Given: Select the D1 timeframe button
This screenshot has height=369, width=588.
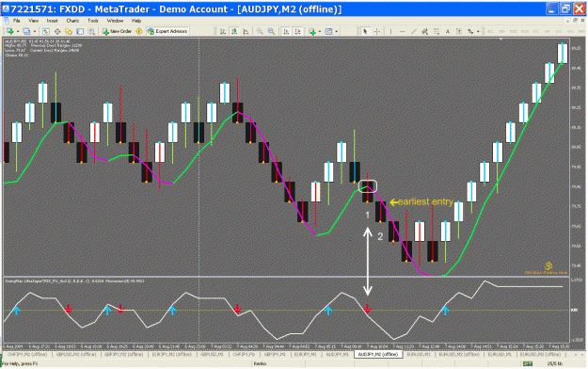Looking at the screenshot, I should tap(559, 31).
